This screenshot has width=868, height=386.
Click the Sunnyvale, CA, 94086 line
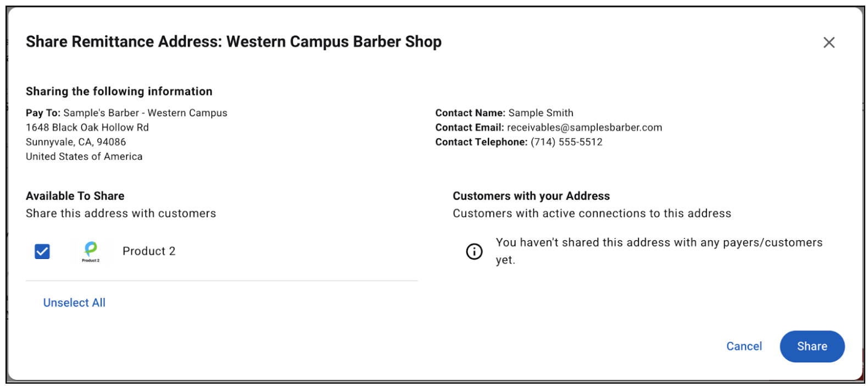coord(76,142)
